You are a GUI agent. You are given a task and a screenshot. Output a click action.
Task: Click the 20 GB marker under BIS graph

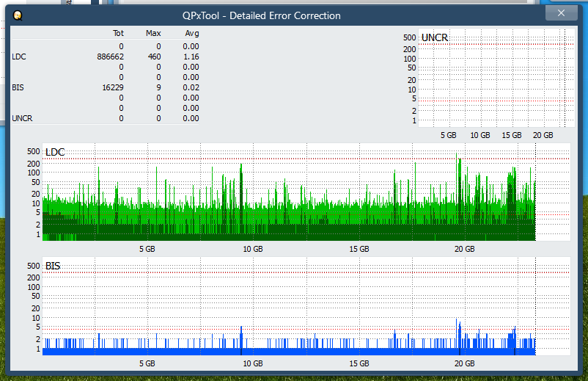464,363
